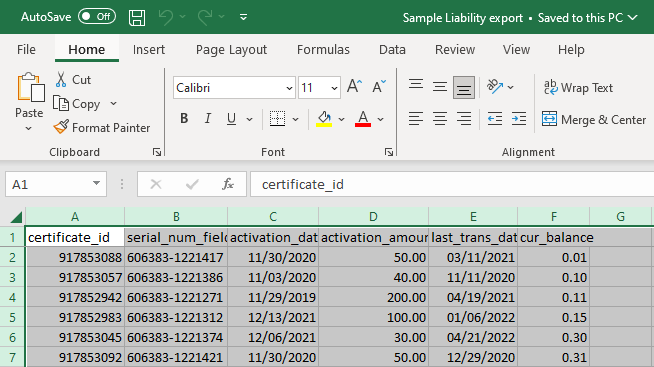
Task: Select the Format Painter brush icon
Action: coord(61,127)
